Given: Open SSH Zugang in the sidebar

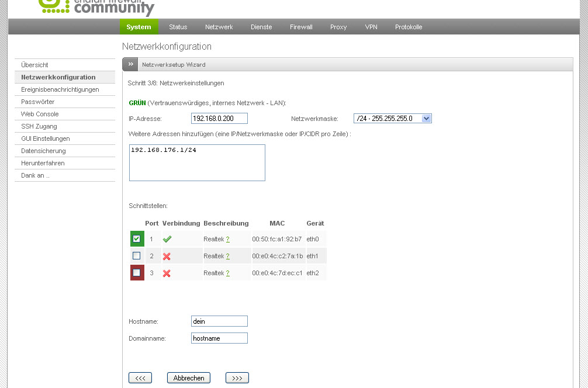Looking at the screenshot, I should (x=39, y=126).
